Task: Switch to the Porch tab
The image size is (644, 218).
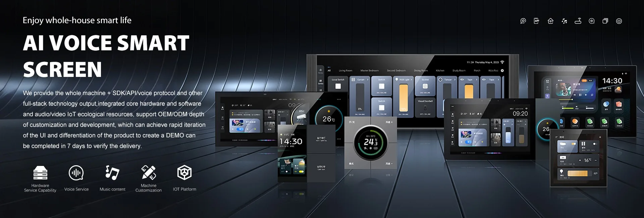Action: click(477, 71)
